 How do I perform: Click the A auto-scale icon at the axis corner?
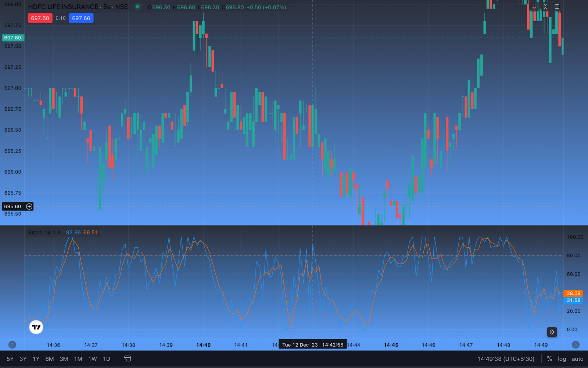pos(576,345)
